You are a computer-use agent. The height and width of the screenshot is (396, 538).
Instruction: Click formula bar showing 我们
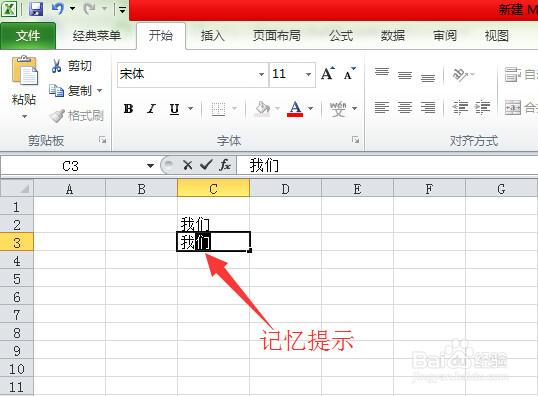(387, 165)
